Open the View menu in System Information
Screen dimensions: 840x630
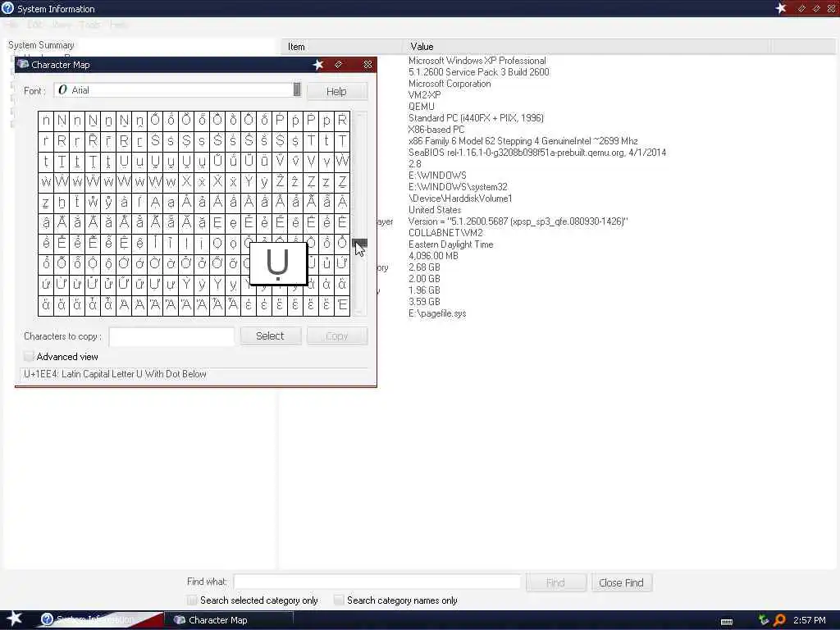click(x=62, y=25)
